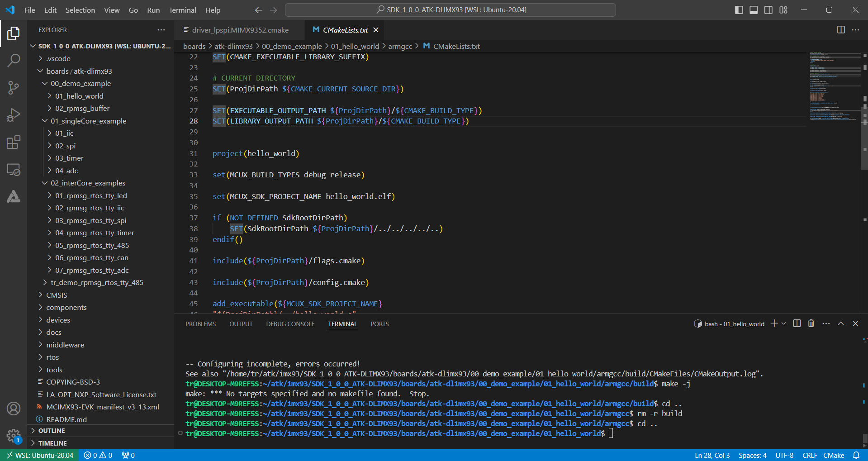Close the bottom panel

point(855,323)
